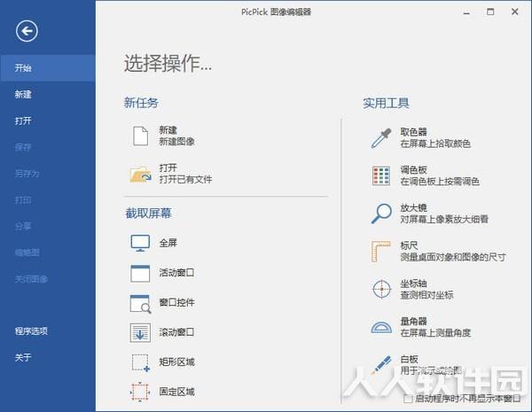
Task: Click the color grid icon for 调色板
Action: tap(381, 175)
